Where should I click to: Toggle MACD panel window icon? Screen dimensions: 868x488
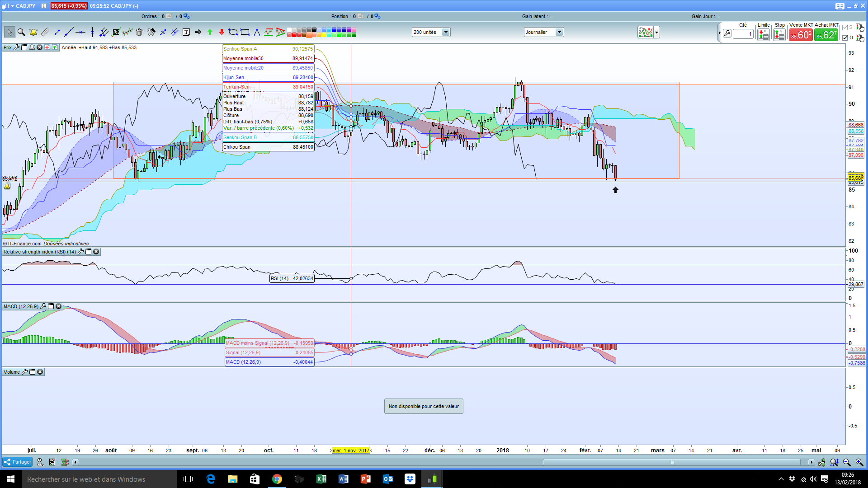pos(51,306)
